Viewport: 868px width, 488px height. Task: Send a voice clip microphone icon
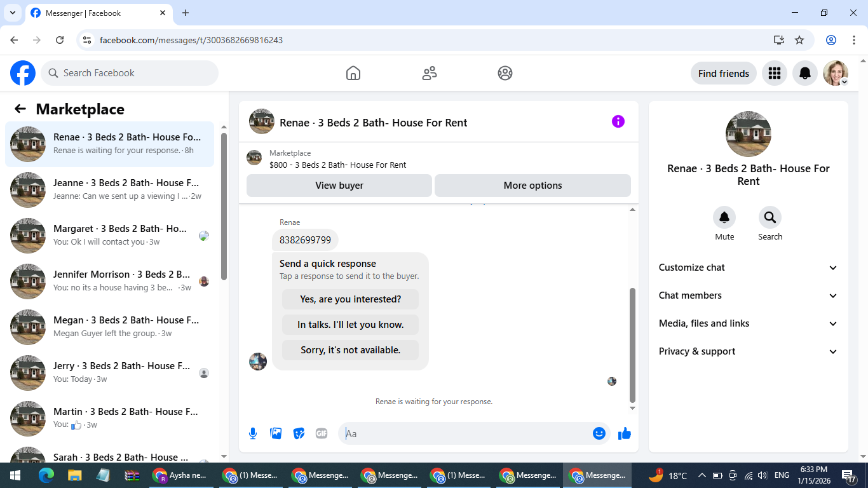click(x=253, y=433)
